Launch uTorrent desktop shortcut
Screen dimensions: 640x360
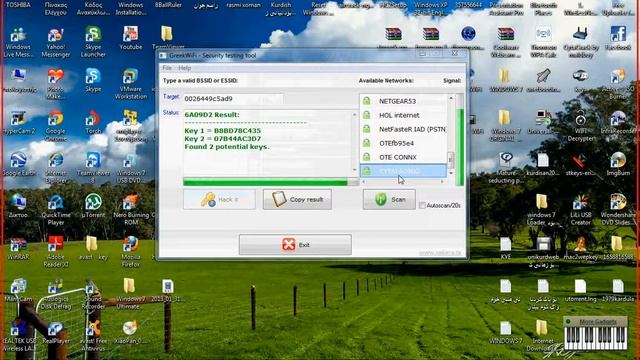pos(93,206)
